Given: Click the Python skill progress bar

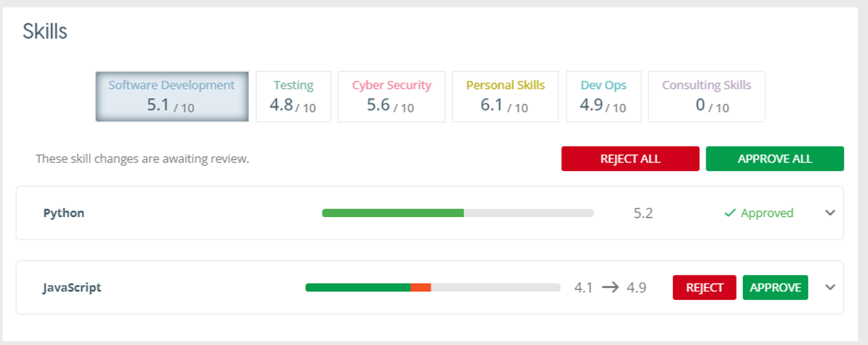Looking at the screenshot, I should point(458,213).
